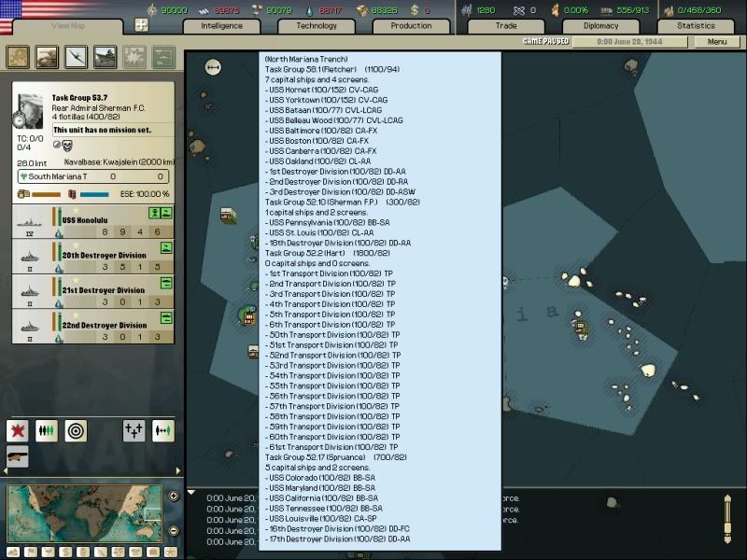The width and height of the screenshot is (747, 560).
Task: Select the attack mission bullseye icon
Action: point(75,430)
